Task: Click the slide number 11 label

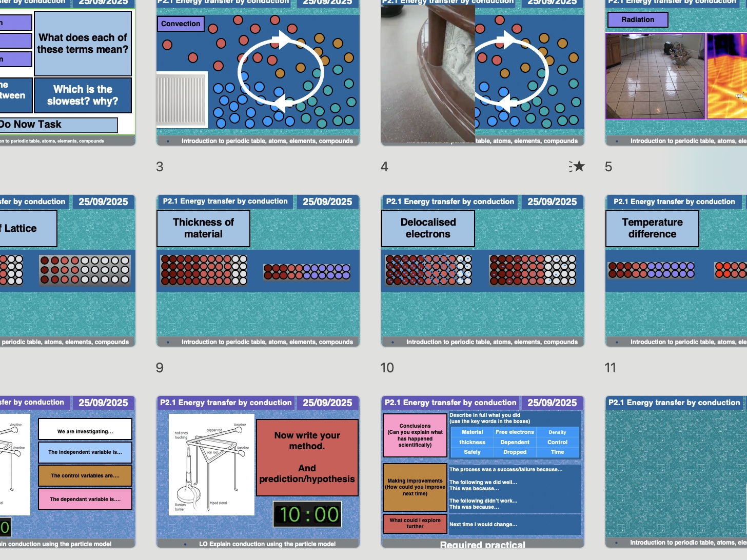Action: pyautogui.click(x=610, y=368)
